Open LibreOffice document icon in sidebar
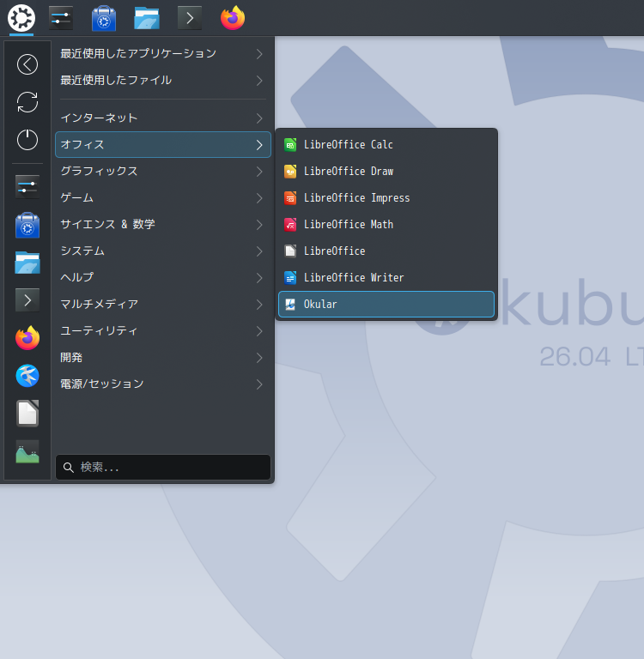This screenshot has height=659, width=644. pos(27,414)
